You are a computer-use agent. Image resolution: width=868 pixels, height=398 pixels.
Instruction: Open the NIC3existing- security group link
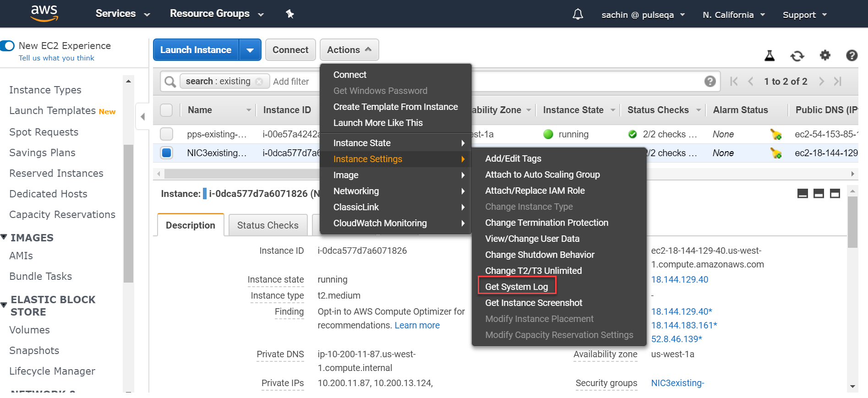[x=677, y=383]
